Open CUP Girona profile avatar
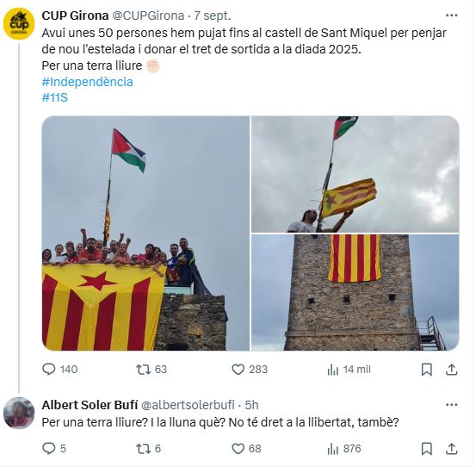Screen dimensions: 476x467 click(x=19, y=24)
